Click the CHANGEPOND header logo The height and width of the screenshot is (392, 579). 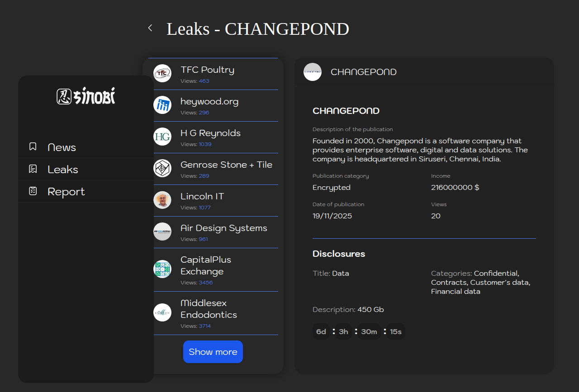tap(313, 72)
